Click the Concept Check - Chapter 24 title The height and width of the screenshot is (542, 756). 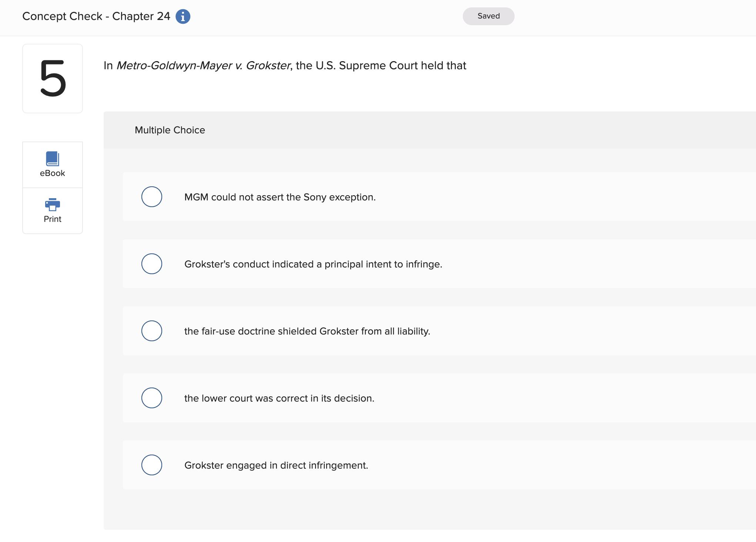point(96,16)
